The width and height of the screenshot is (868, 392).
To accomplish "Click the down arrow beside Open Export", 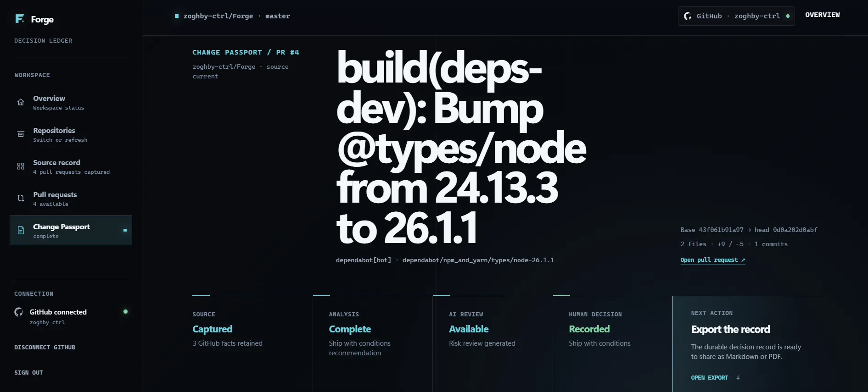I will pyautogui.click(x=738, y=378).
